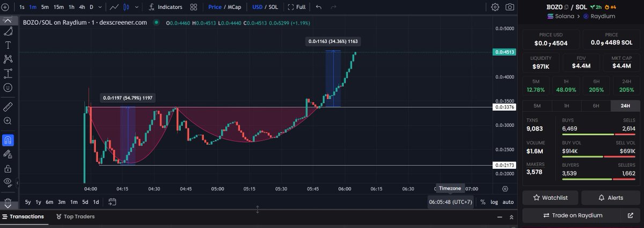
Task: Take a chart snapshot with the camera icon
Action: click(x=510, y=7)
